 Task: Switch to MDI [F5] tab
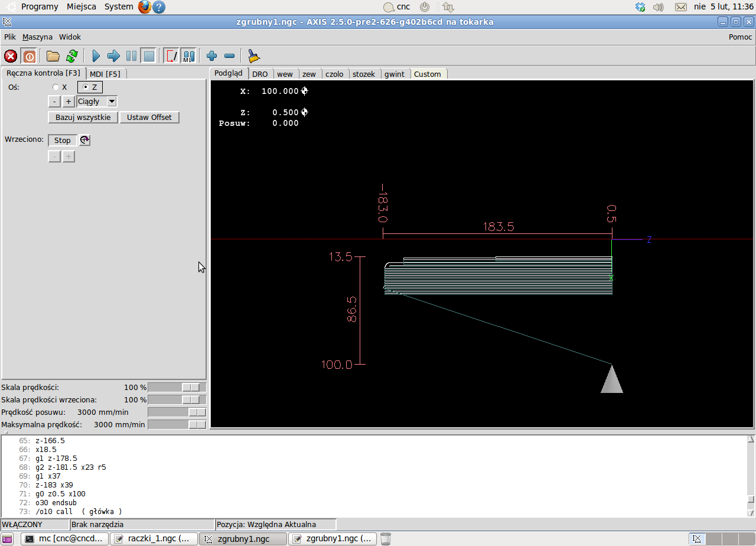click(x=105, y=74)
